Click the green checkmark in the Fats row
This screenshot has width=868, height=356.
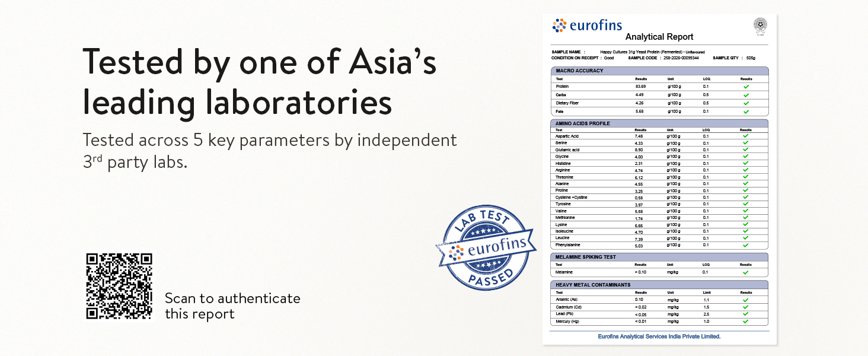tap(746, 112)
